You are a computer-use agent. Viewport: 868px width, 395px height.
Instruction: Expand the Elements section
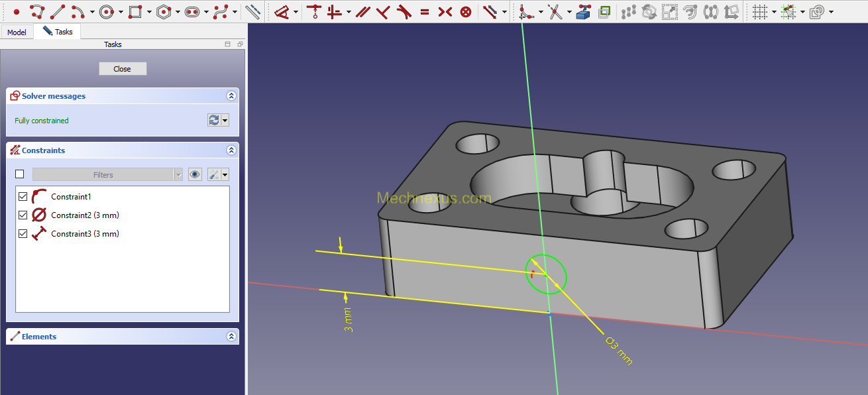[231, 337]
